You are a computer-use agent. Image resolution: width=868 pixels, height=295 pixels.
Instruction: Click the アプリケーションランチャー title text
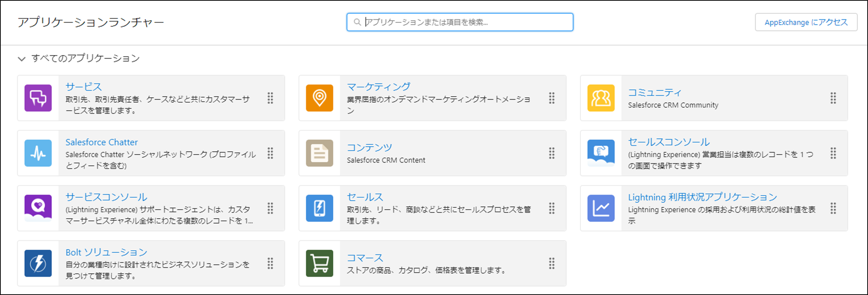(x=91, y=22)
